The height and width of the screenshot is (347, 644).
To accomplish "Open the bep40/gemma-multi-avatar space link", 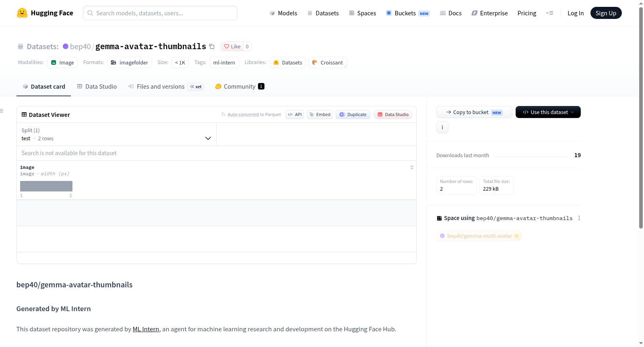I will 479,236.
